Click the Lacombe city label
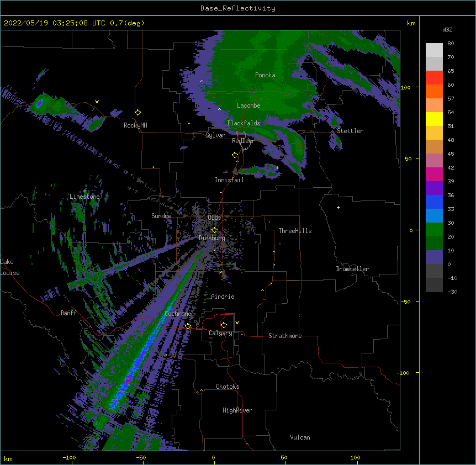 coord(248,105)
